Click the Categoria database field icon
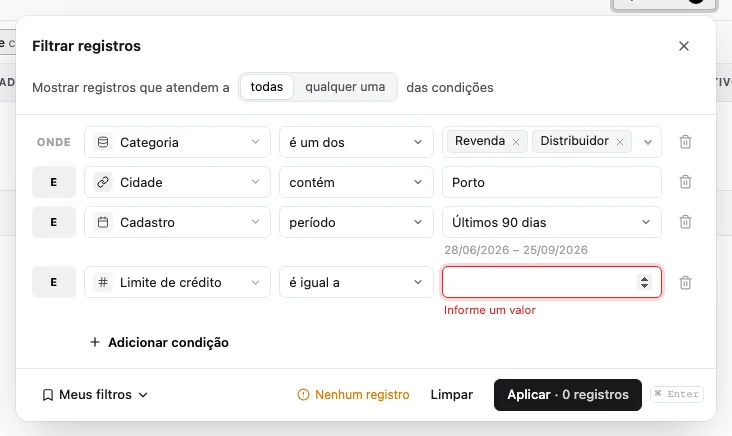732x436 pixels. pos(103,142)
